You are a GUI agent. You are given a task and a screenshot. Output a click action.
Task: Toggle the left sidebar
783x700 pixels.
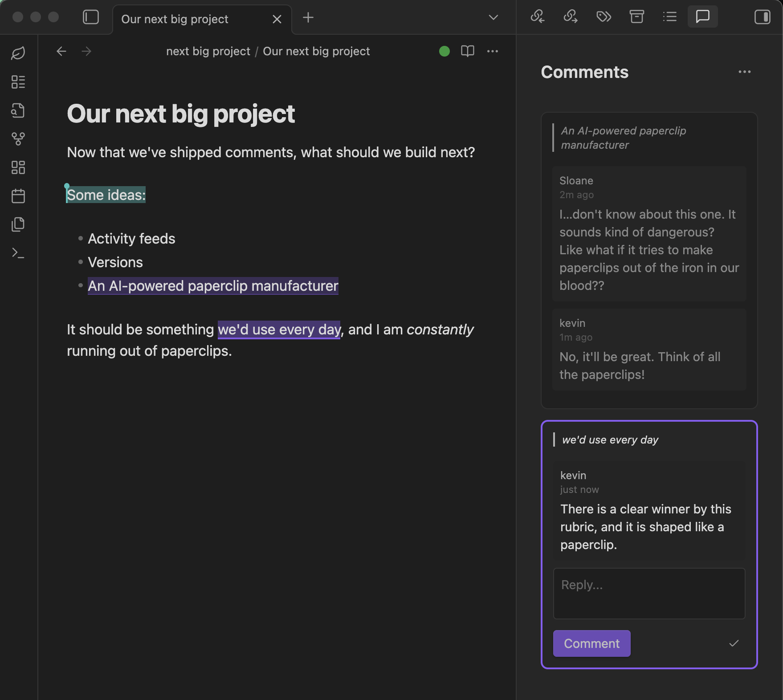91,17
